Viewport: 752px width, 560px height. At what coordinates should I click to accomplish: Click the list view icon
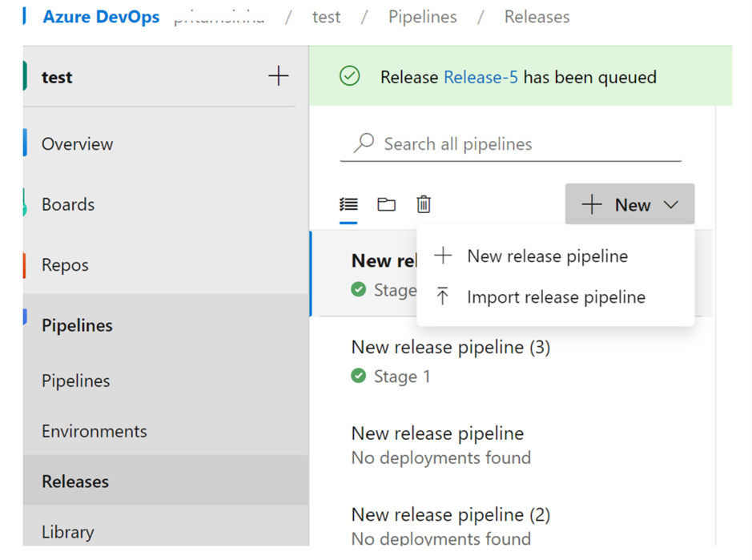348,204
